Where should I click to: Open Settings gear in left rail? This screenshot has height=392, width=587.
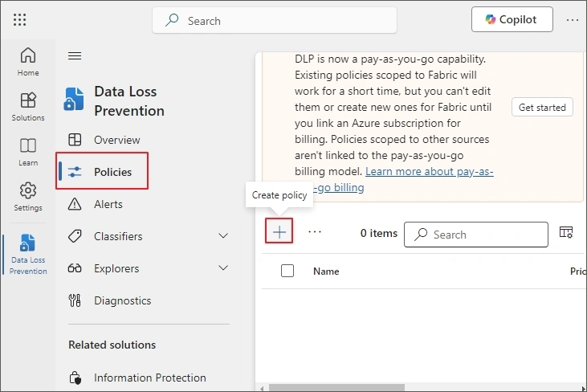[x=28, y=197]
